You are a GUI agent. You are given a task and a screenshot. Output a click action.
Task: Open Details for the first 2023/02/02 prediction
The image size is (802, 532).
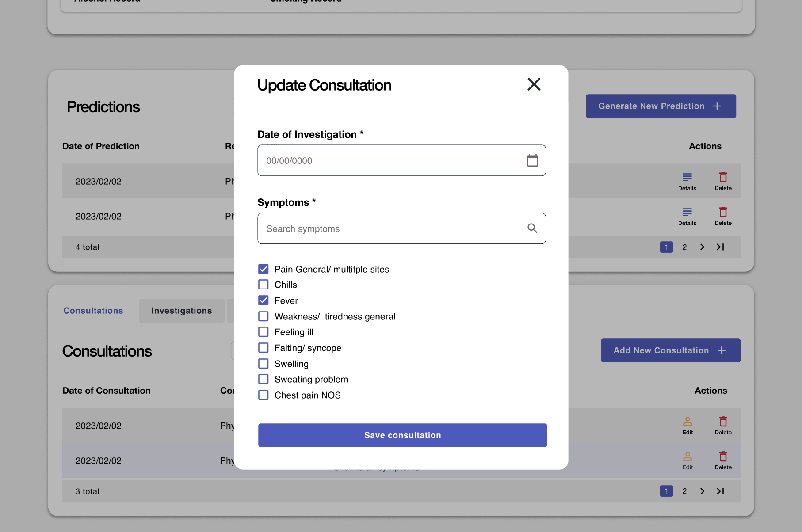click(x=687, y=181)
